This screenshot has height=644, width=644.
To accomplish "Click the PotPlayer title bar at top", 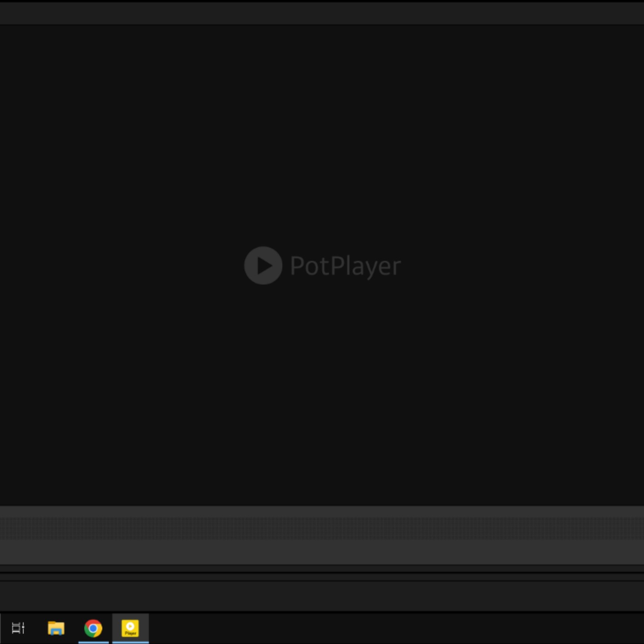I will (322, 13).
